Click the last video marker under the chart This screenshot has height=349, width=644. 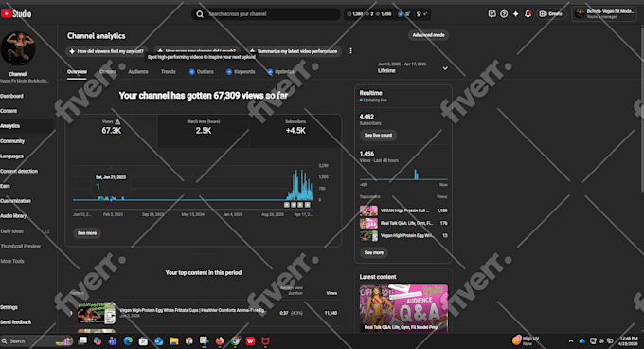(x=308, y=205)
